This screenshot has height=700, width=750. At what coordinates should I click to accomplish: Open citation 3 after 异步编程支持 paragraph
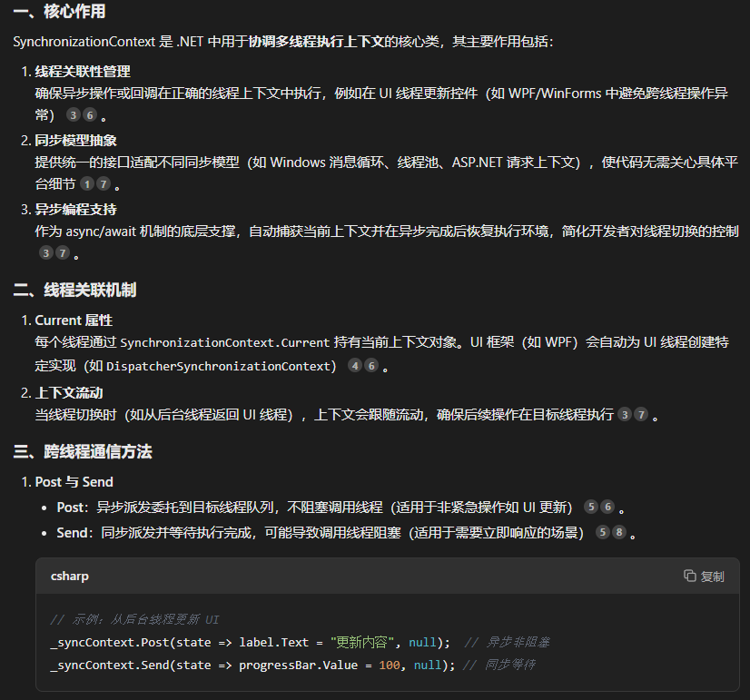[x=46, y=253]
